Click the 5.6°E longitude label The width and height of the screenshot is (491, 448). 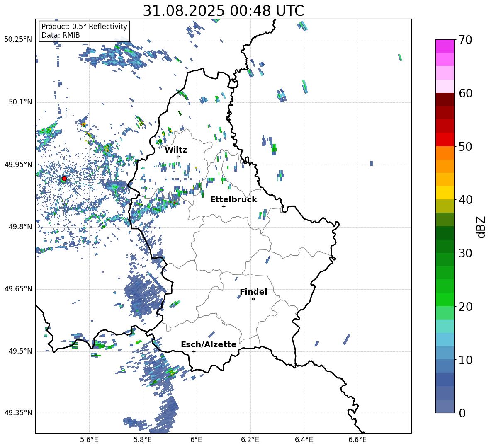point(89,440)
